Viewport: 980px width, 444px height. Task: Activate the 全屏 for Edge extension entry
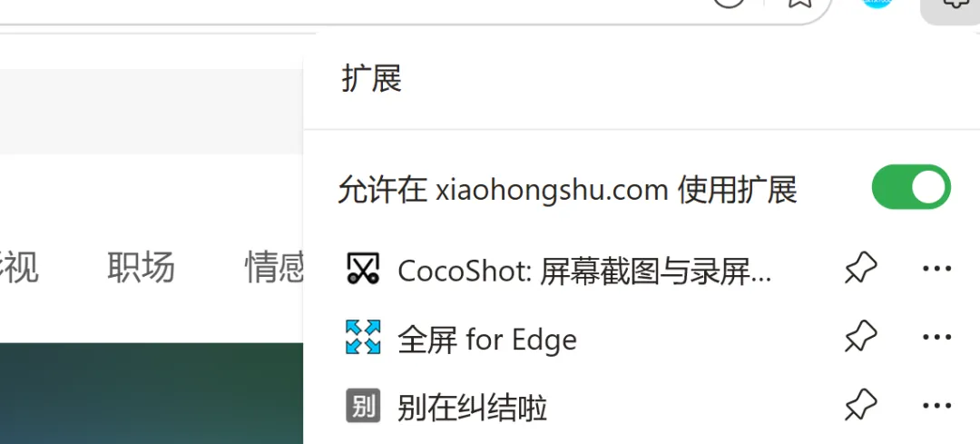click(487, 340)
